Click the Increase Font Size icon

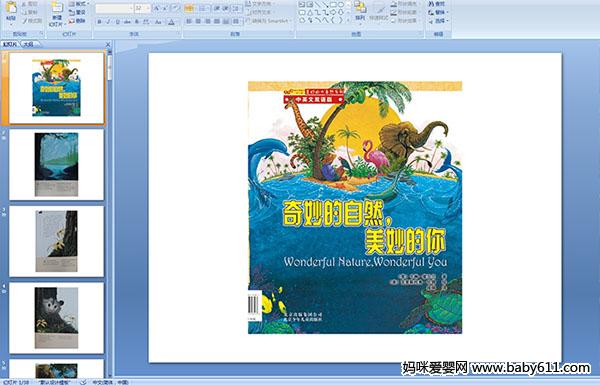click(x=157, y=8)
